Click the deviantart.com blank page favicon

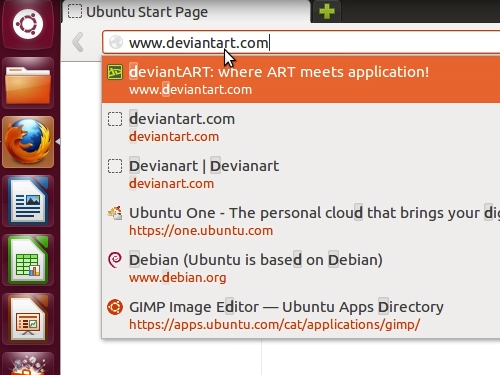pyautogui.click(x=115, y=119)
